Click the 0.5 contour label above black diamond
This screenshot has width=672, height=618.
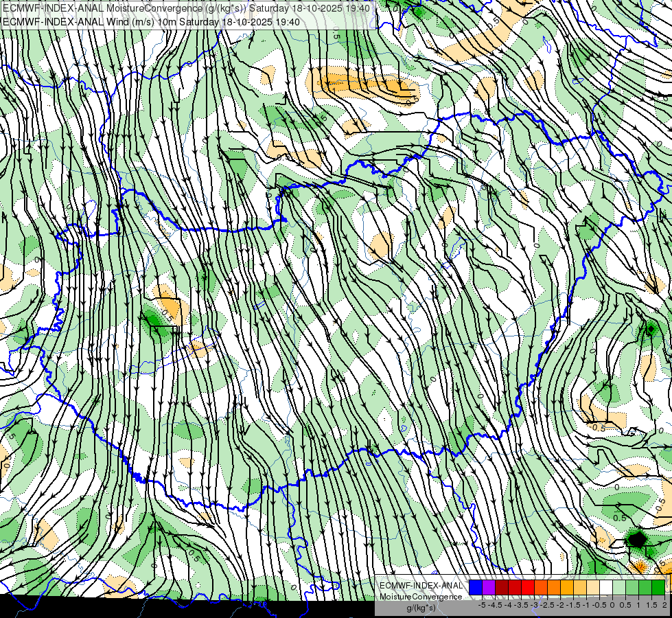click(x=618, y=517)
